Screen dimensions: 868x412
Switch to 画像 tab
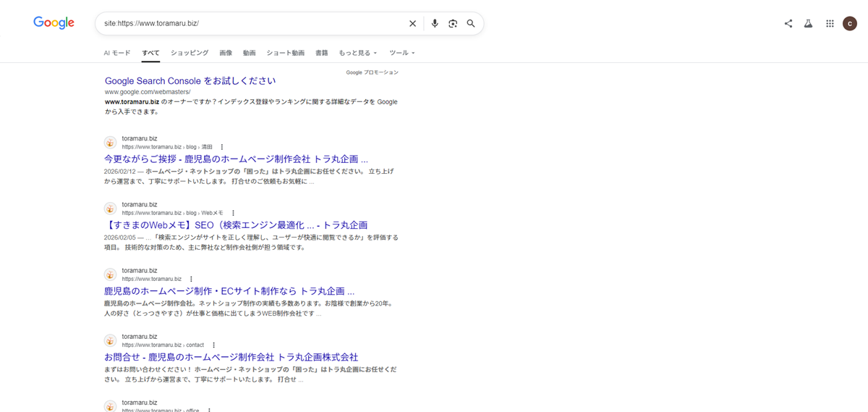point(226,53)
